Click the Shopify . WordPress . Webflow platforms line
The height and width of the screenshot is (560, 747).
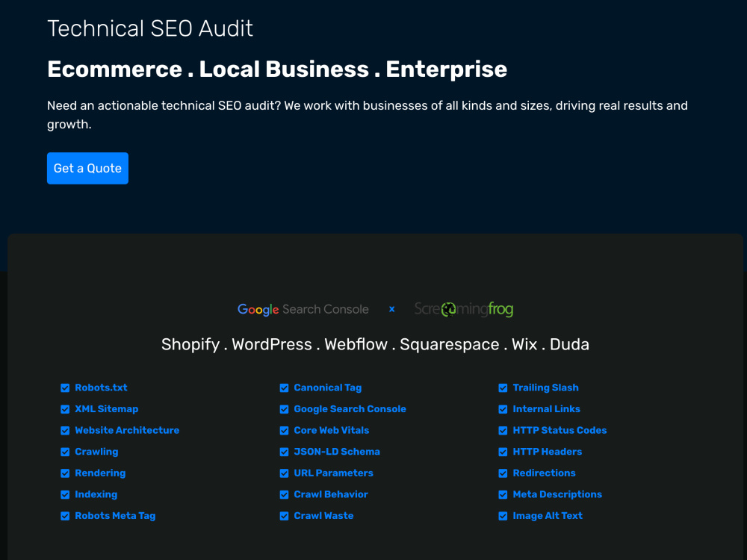click(x=376, y=344)
